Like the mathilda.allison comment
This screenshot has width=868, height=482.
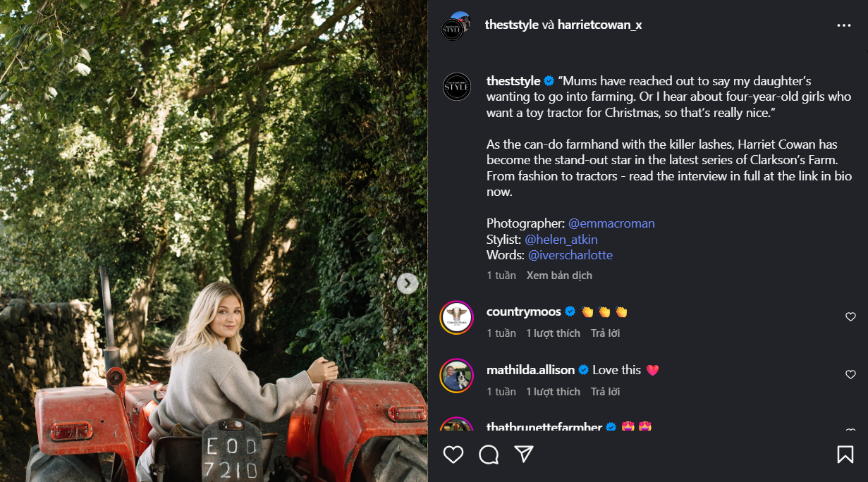point(850,375)
